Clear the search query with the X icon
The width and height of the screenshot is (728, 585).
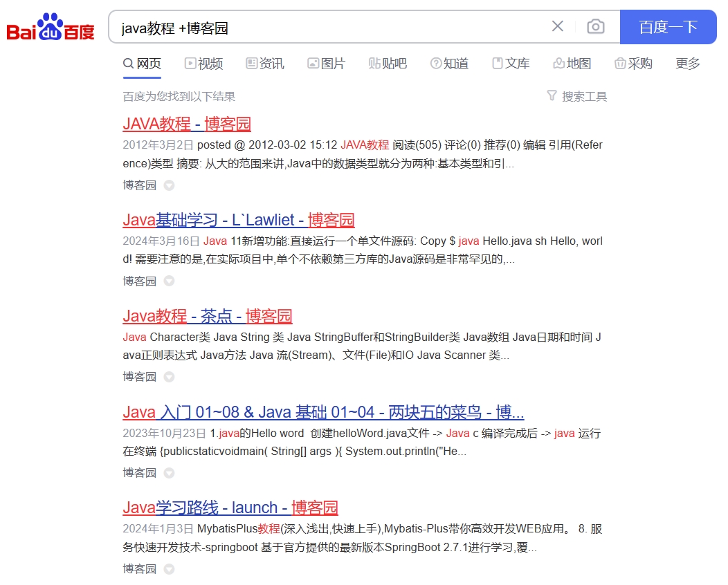point(558,26)
